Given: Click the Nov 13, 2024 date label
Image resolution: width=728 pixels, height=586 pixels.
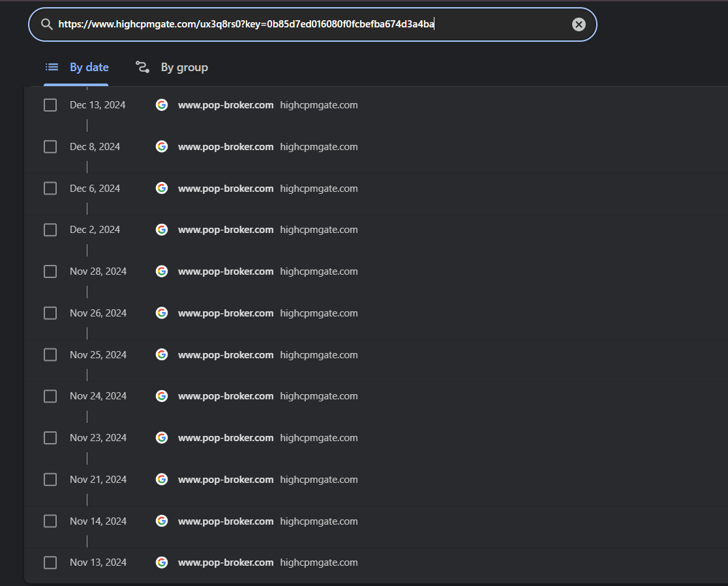Looking at the screenshot, I should [98, 563].
